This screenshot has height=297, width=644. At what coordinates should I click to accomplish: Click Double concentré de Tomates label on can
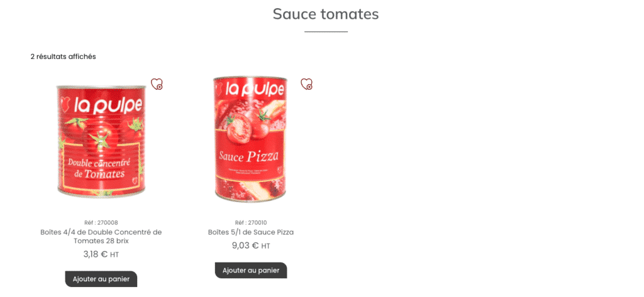[99, 168]
